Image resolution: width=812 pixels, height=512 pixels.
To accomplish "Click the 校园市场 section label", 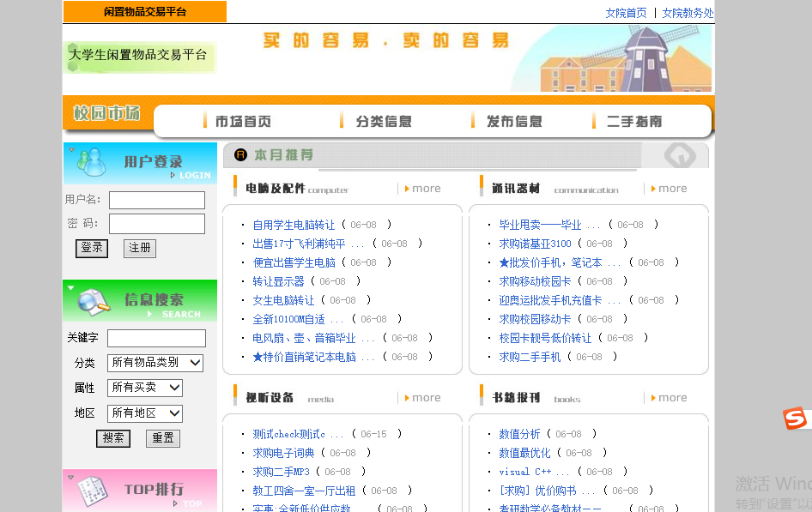I will pos(106,112).
